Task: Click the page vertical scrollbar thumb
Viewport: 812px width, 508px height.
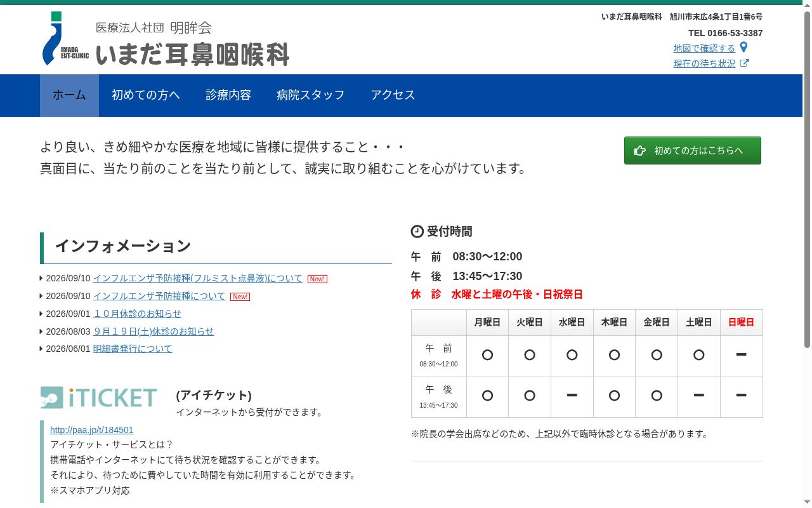Action: [x=807, y=180]
